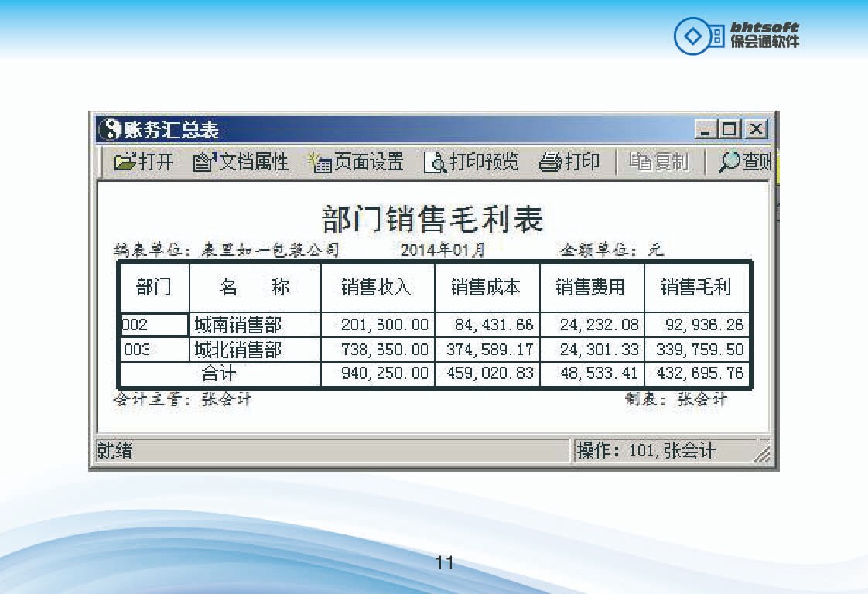Minimize the 账务汇总表 window
The width and height of the screenshot is (868, 594).
click(705, 129)
